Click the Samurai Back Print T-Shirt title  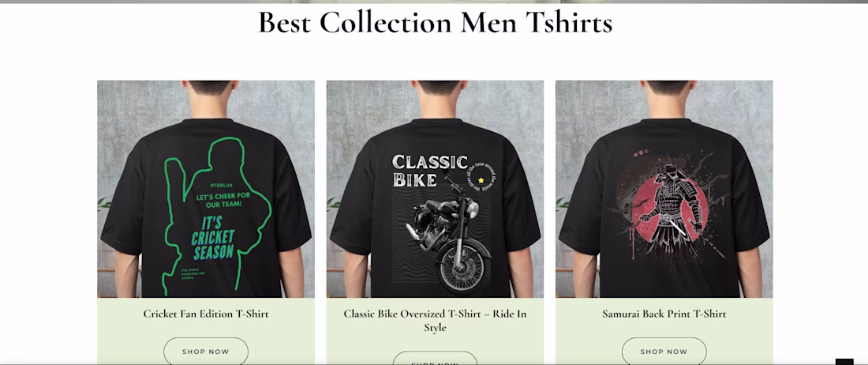(x=664, y=314)
